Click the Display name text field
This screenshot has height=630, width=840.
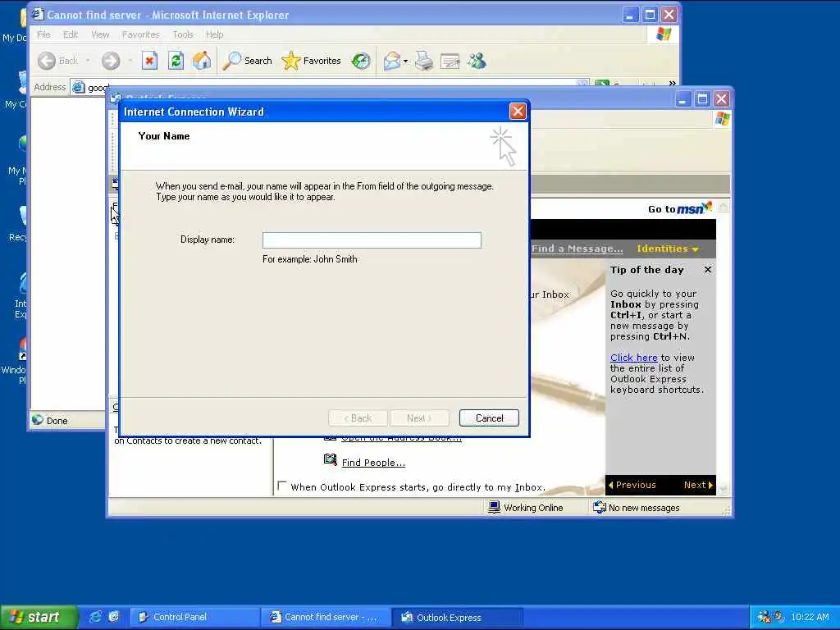click(372, 240)
